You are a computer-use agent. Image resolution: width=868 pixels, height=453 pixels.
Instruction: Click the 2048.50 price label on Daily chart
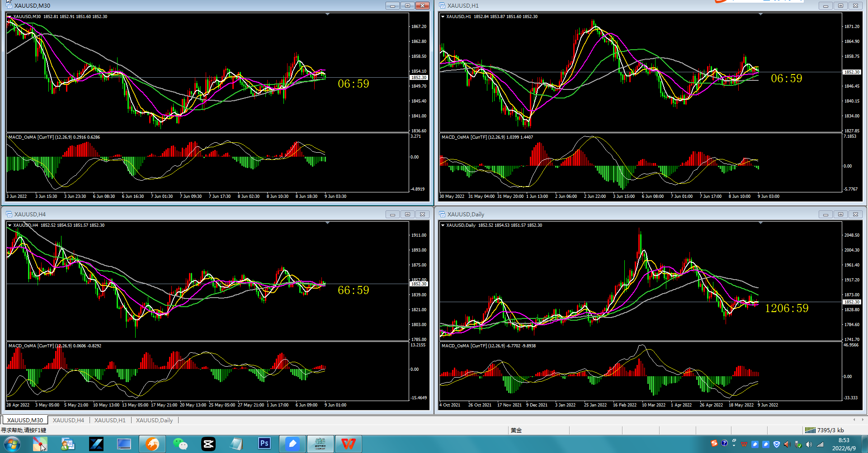[852, 235]
